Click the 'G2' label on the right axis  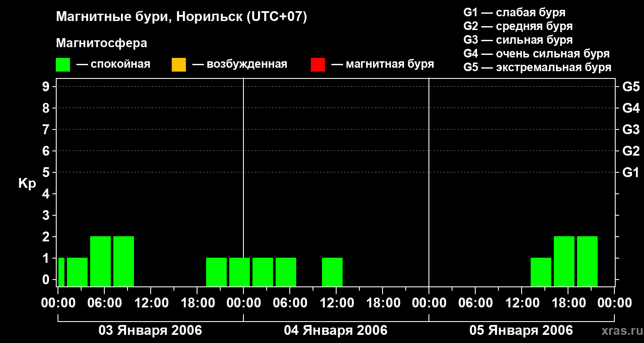(631, 151)
